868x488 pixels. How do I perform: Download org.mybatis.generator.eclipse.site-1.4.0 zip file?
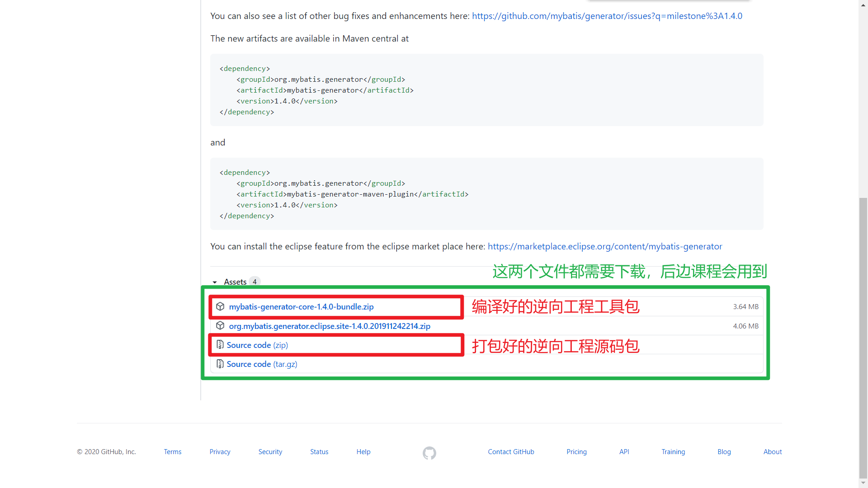(330, 326)
